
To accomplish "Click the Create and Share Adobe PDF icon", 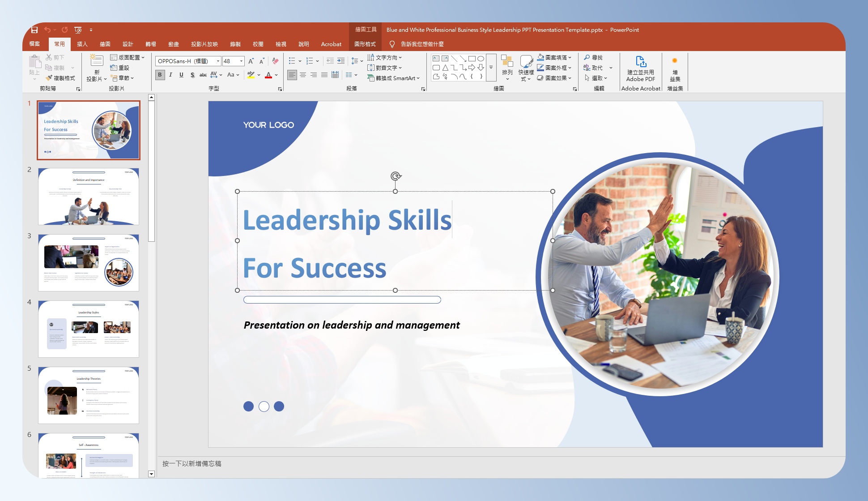I will (x=640, y=62).
